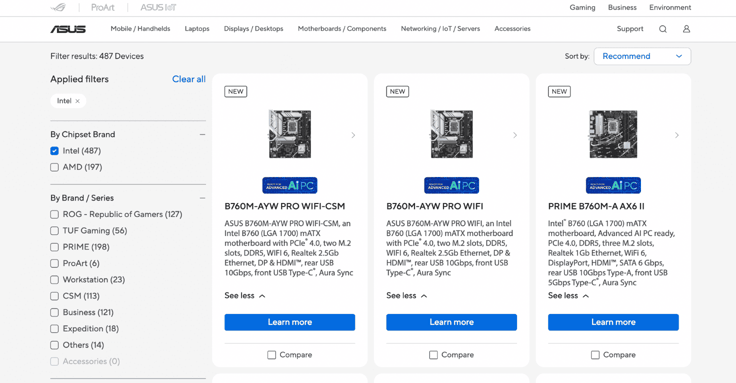Check the Workstation filter

click(x=54, y=280)
